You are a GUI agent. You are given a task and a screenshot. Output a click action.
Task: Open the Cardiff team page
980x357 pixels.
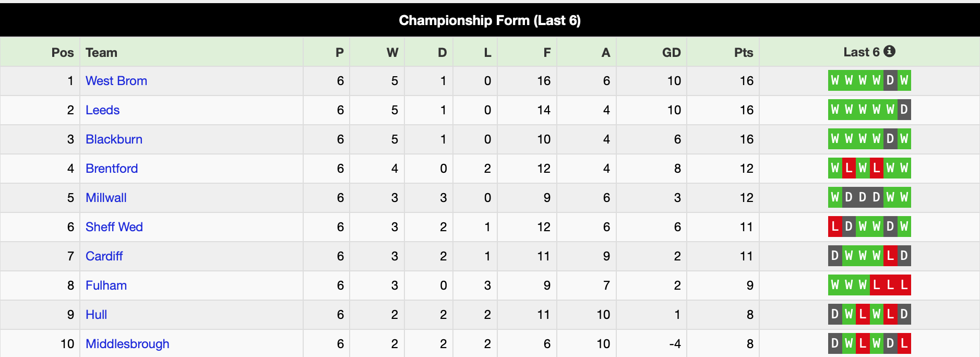point(104,256)
